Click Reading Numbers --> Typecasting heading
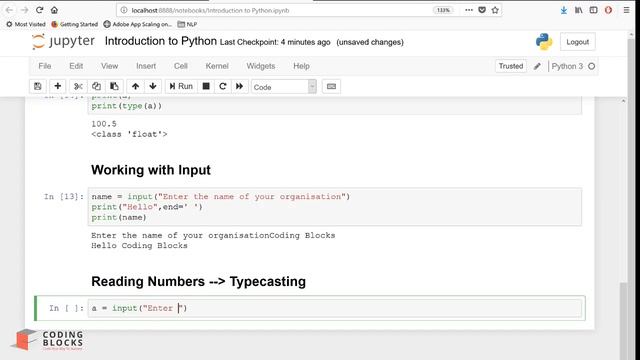 pyautogui.click(x=198, y=281)
